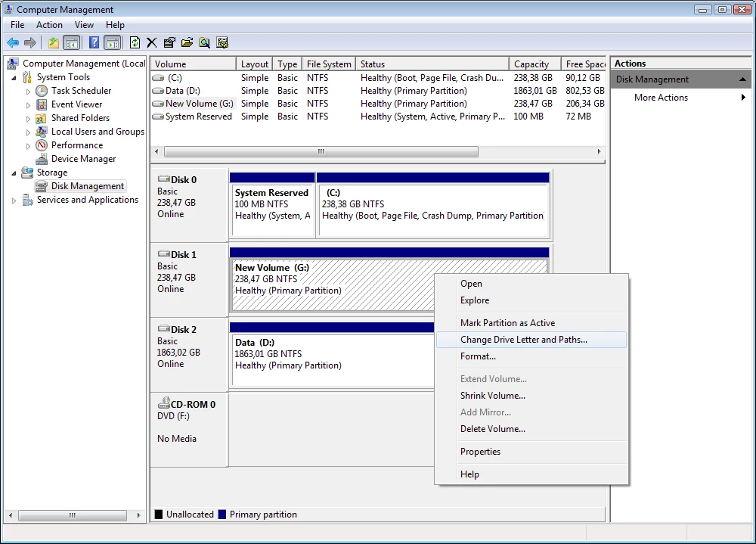756x544 pixels.
Task: Expand the Event Viewer node
Action: click(28, 104)
